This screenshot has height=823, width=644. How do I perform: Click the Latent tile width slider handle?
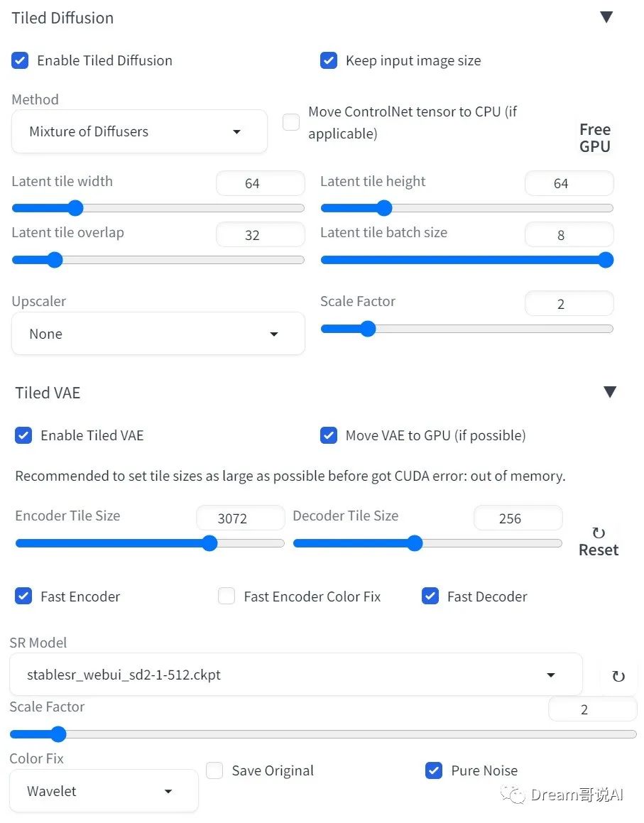(75, 208)
